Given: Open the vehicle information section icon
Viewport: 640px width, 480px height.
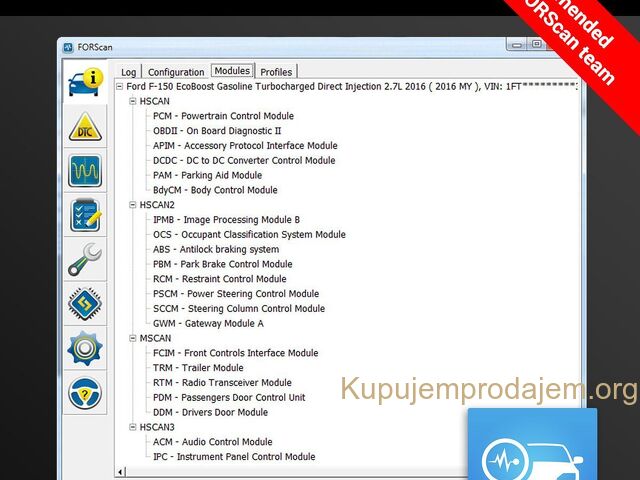Looking at the screenshot, I should point(85,82).
